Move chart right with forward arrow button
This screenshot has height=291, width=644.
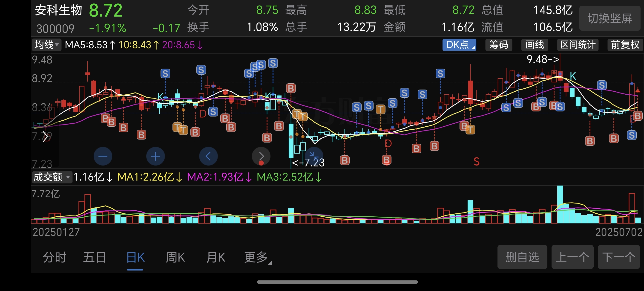(261, 156)
